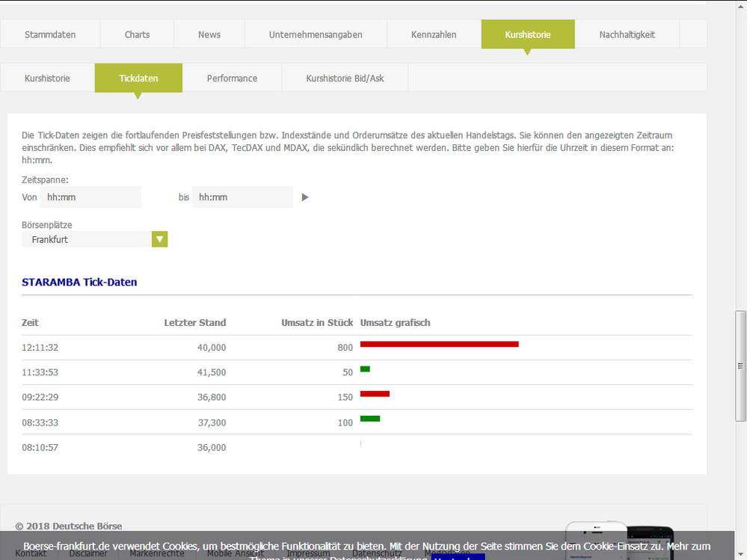The image size is (747, 560).
Task: Click the green volume bar for 11:33:53
Action: tap(365, 369)
